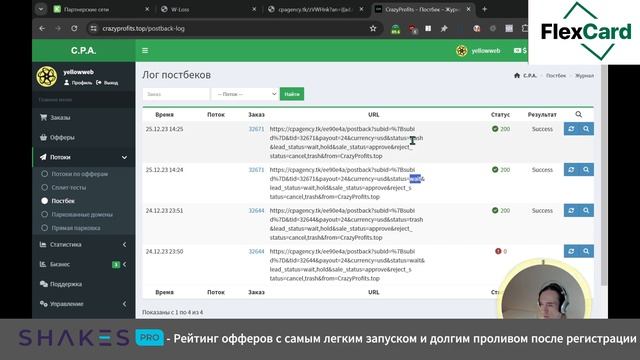Click the yellowweb avatar in the top bar

(462, 51)
